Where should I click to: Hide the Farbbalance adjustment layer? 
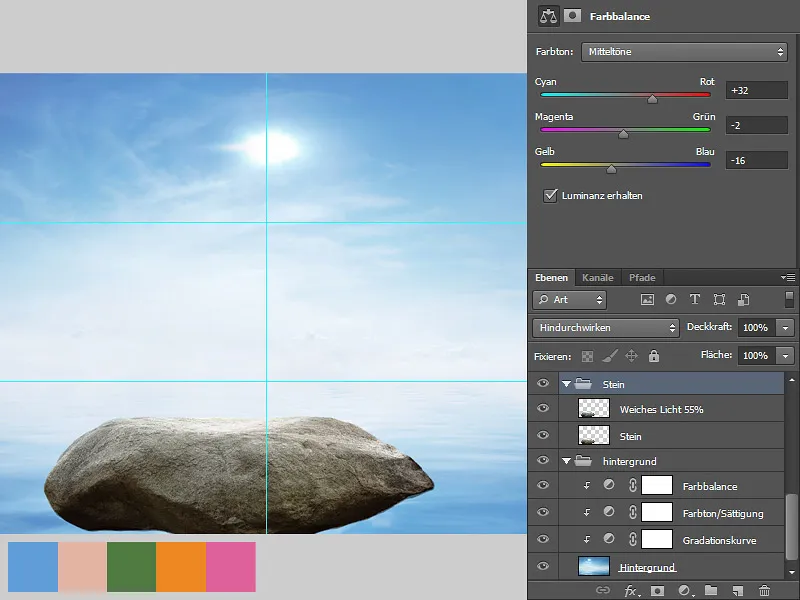[543, 485]
